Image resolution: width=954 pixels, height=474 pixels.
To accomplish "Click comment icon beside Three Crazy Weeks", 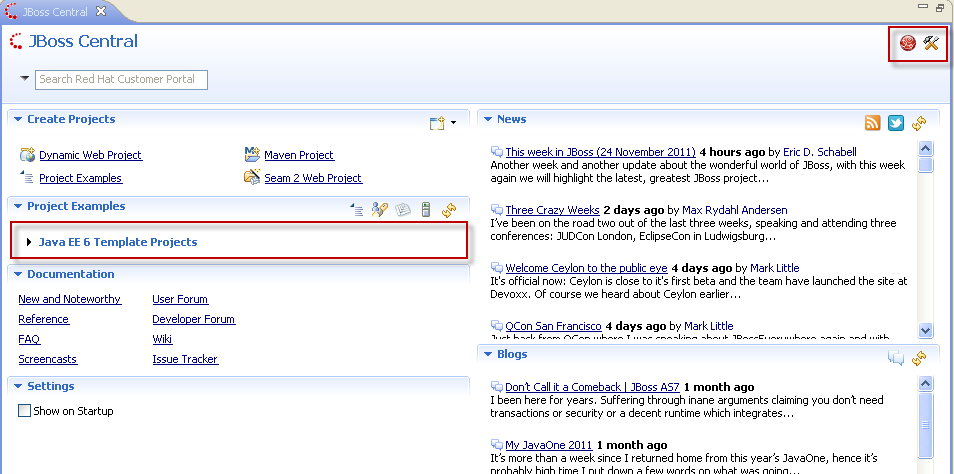I will point(496,211).
